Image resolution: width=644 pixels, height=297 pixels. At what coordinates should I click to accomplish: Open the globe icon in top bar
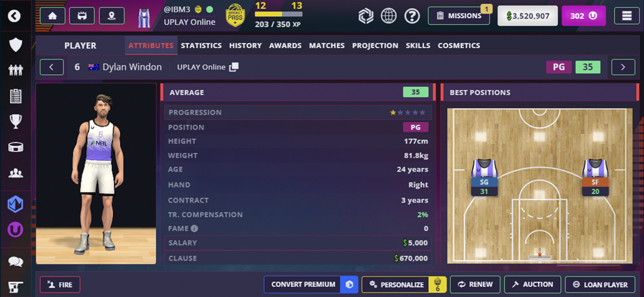pyautogui.click(x=389, y=16)
